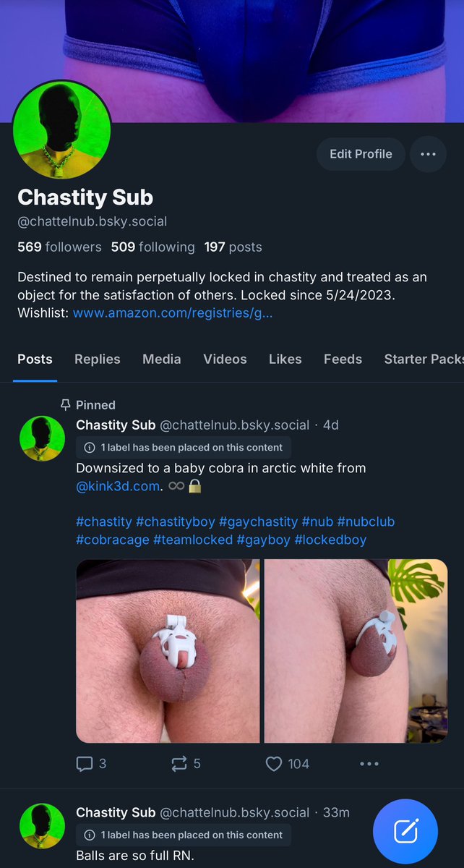
Task: Click the info icon on first content label
Action: (x=90, y=447)
